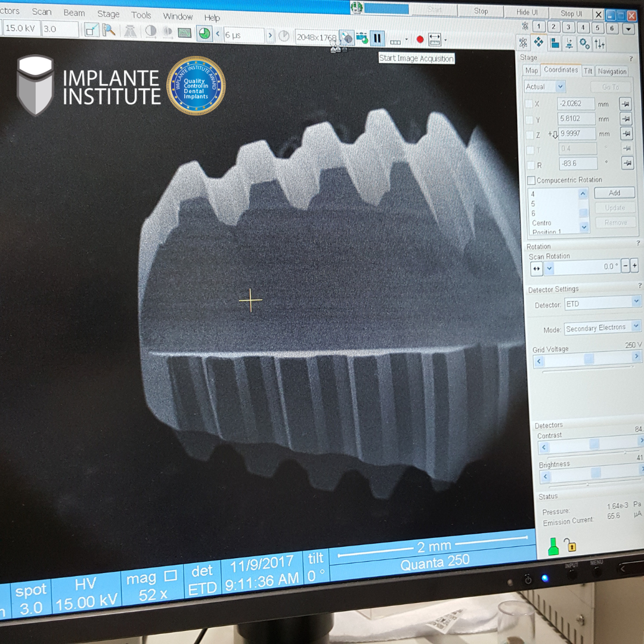This screenshot has width=644, height=644.
Task: Click the pause scan button in the toolbar
Action: coord(377,39)
